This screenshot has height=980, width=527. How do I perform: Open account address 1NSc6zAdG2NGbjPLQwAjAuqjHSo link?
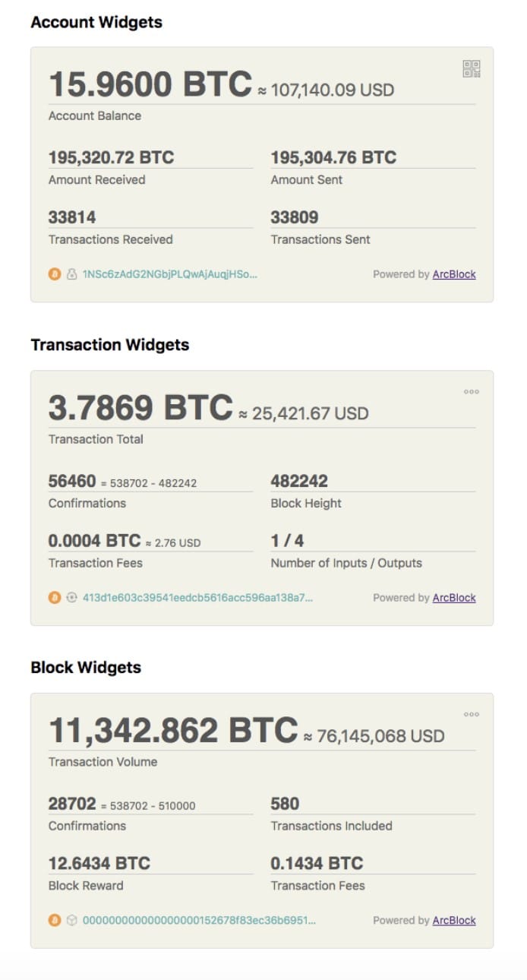[x=170, y=274]
